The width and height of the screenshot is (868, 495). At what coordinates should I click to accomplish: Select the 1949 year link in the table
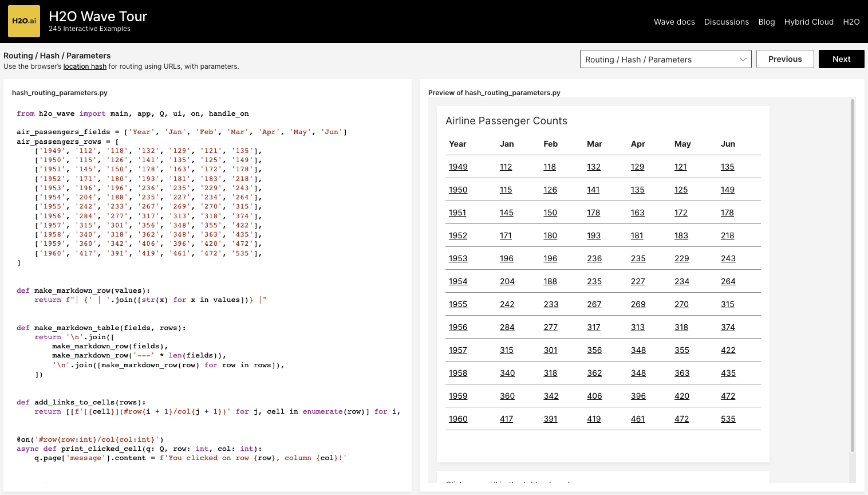click(457, 167)
